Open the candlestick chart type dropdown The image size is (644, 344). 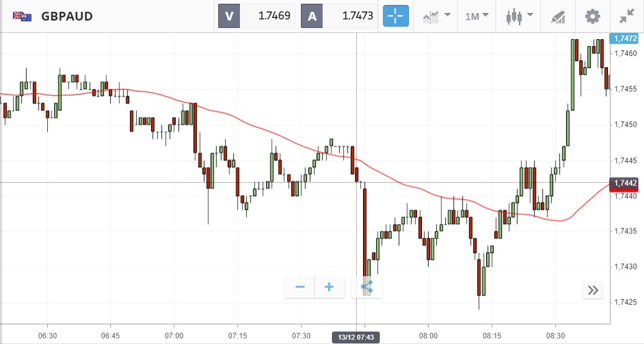520,16
